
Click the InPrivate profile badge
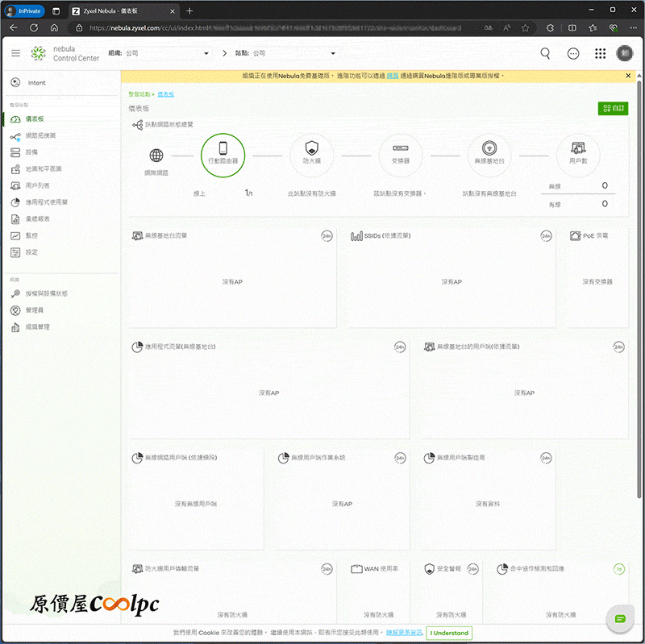point(25,11)
